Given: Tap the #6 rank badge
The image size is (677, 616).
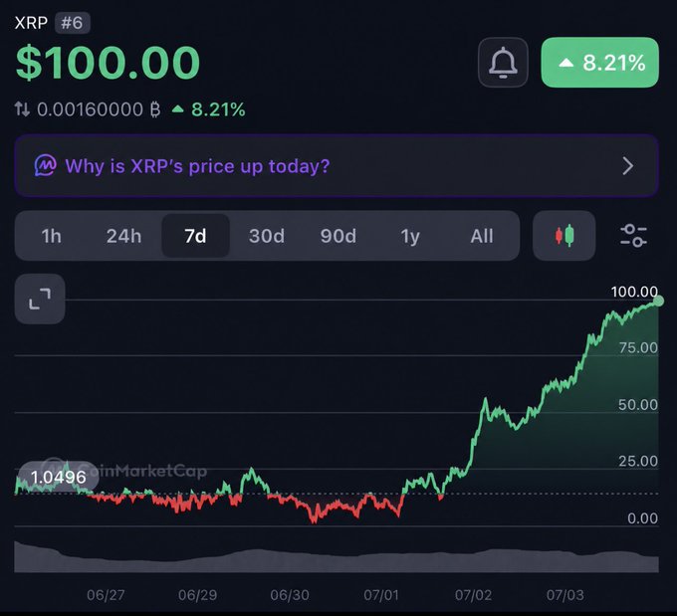Looking at the screenshot, I should coord(72,23).
